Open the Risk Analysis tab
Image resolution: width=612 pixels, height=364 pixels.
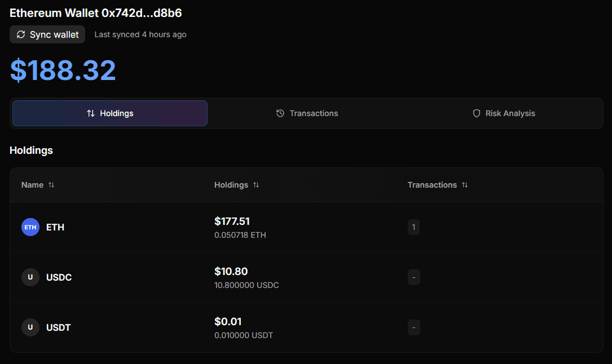[504, 113]
